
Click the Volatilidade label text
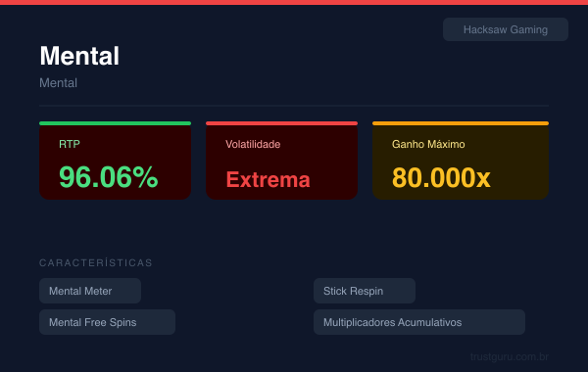pyautogui.click(x=253, y=144)
